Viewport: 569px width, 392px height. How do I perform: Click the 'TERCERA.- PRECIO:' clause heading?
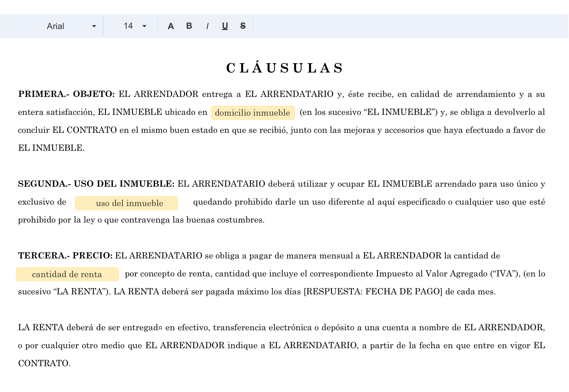point(65,256)
